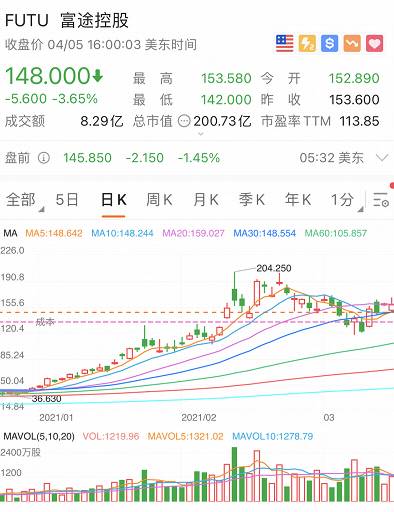The width and height of the screenshot is (394, 512).
Task: Tap the US flag market icon
Action: point(285,43)
